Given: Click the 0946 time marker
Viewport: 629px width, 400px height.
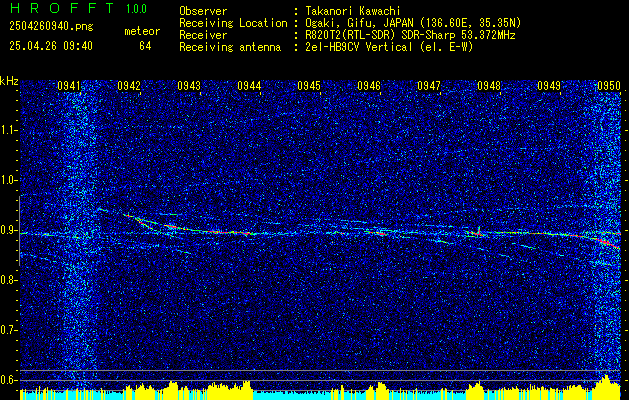Looking at the screenshot, I should [x=369, y=85].
